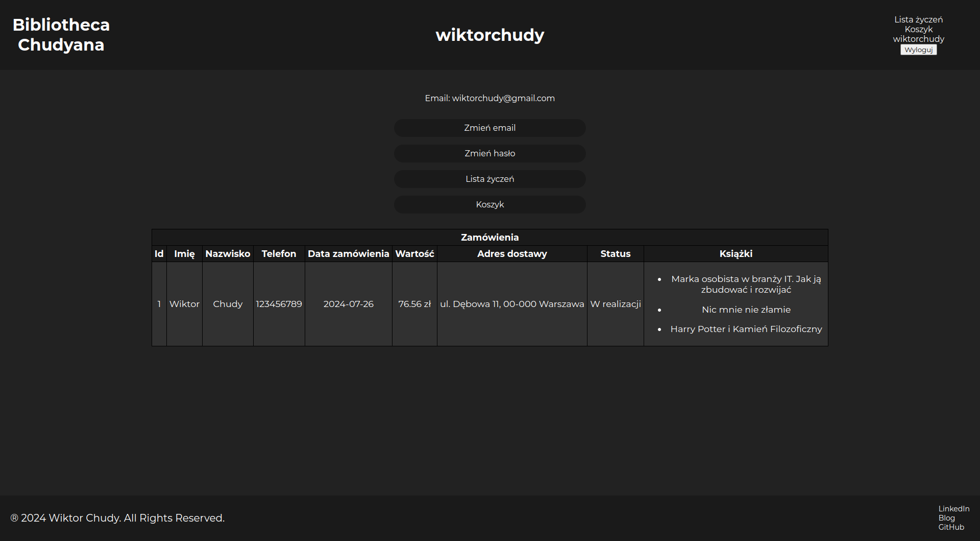Open the wide Koszyk button above the orders table
Image resolution: width=980 pixels, height=541 pixels.
click(x=489, y=204)
